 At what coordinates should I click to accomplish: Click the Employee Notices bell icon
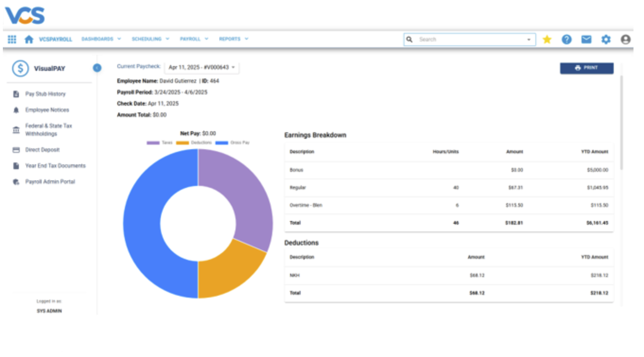[x=16, y=110]
